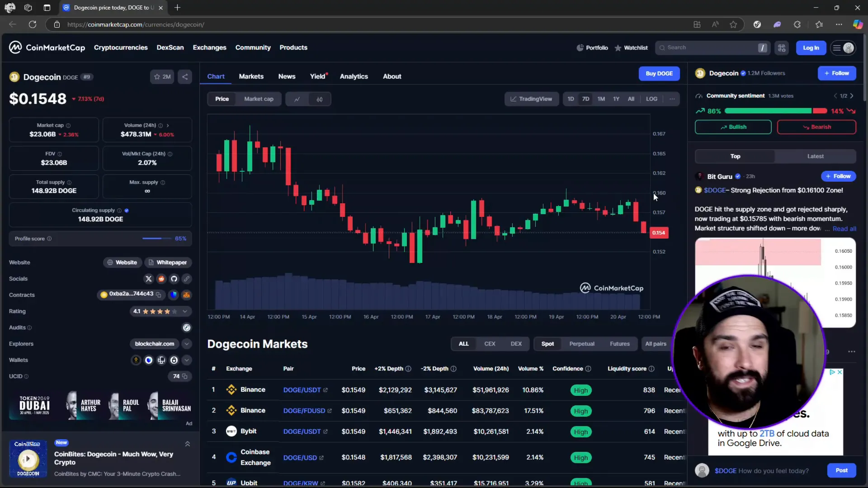Open the audit badge icon in Audits row
This screenshot has height=488, width=868.
pyautogui.click(x=187, y=328)
